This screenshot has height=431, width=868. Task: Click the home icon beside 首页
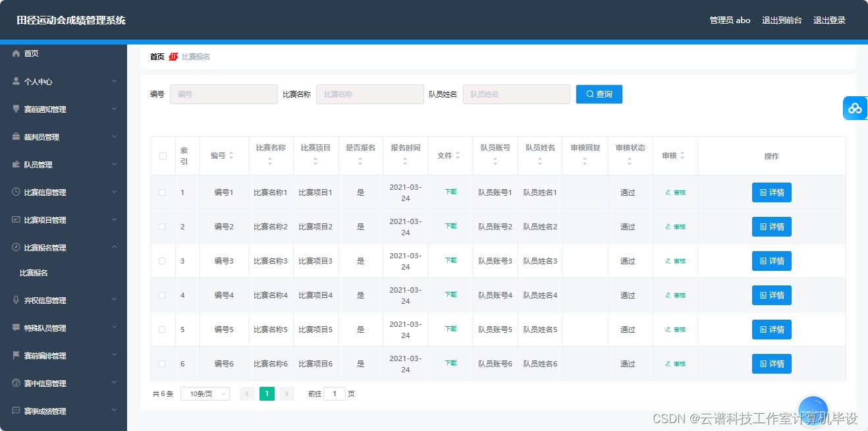pos(16,53)
